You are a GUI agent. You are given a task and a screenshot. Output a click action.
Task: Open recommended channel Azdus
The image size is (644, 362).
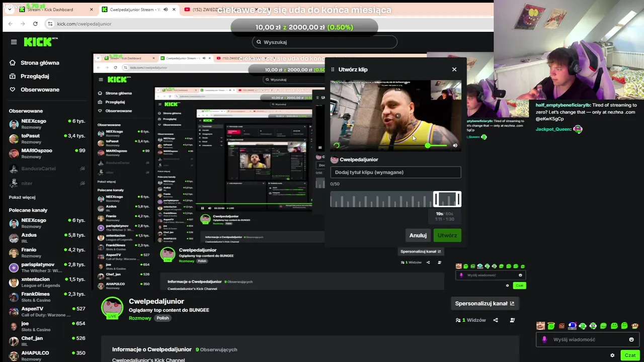47,238
